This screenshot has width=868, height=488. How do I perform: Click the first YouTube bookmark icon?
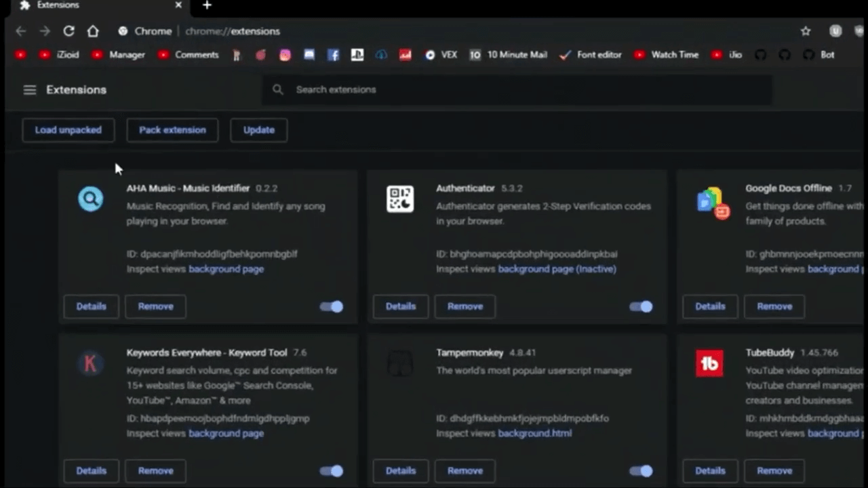pyautogui.click(x=21, y=55)
